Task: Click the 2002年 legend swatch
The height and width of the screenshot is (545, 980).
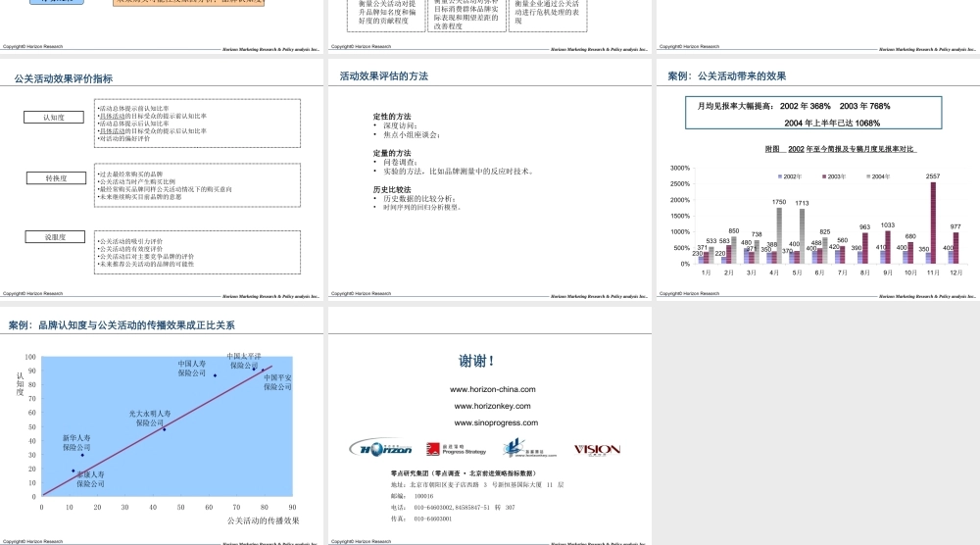Action: point(779,176)
